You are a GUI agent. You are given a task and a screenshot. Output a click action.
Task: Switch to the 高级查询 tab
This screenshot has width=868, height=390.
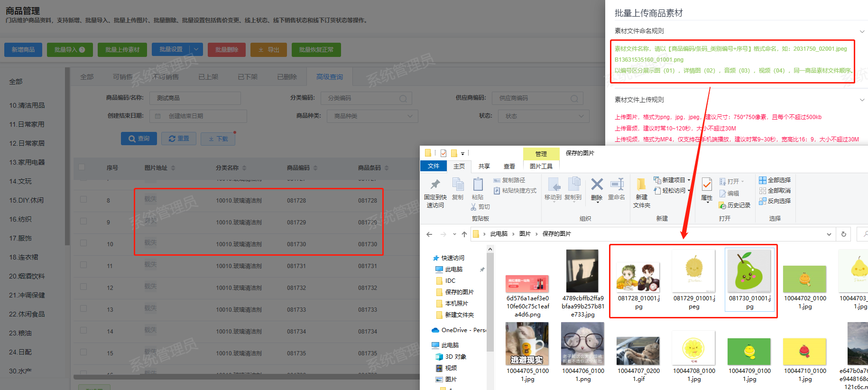coord(330,77)
